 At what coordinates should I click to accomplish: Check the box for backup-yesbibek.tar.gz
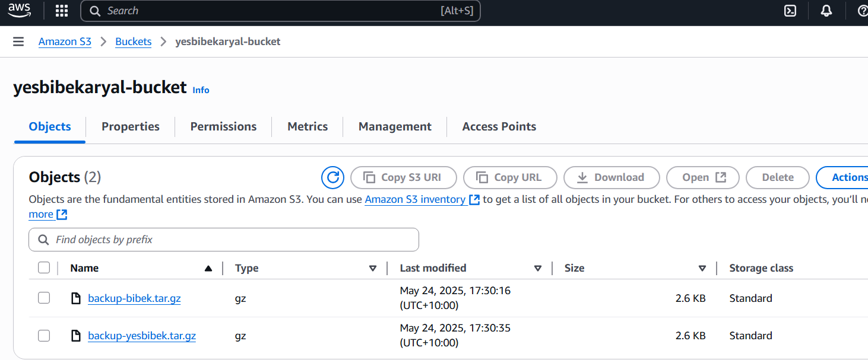click(x=44, y=336)
